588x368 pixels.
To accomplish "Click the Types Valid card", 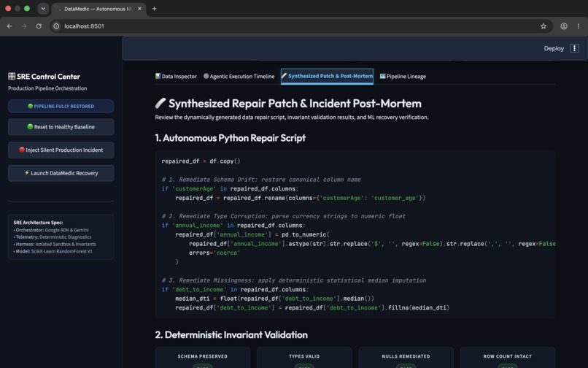I will (304, 358).
